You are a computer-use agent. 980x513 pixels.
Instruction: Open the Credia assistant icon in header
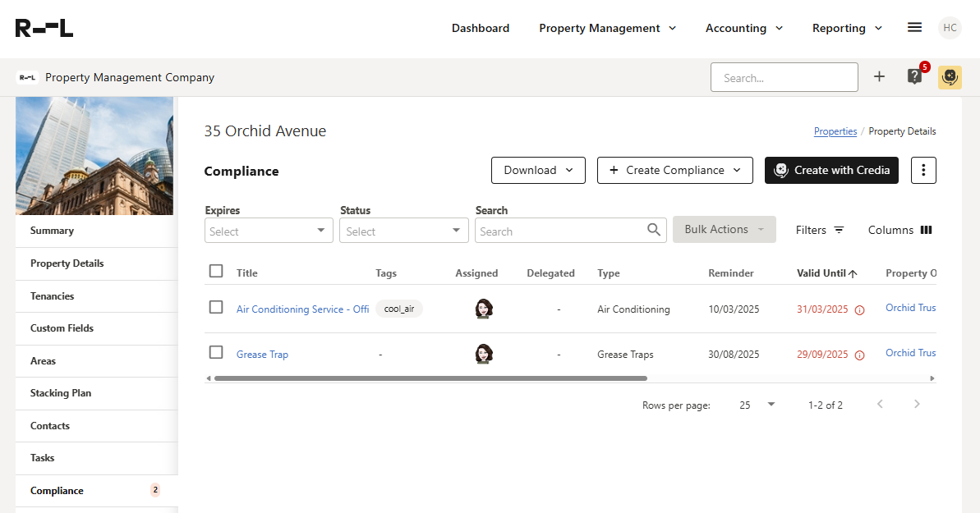950,76
